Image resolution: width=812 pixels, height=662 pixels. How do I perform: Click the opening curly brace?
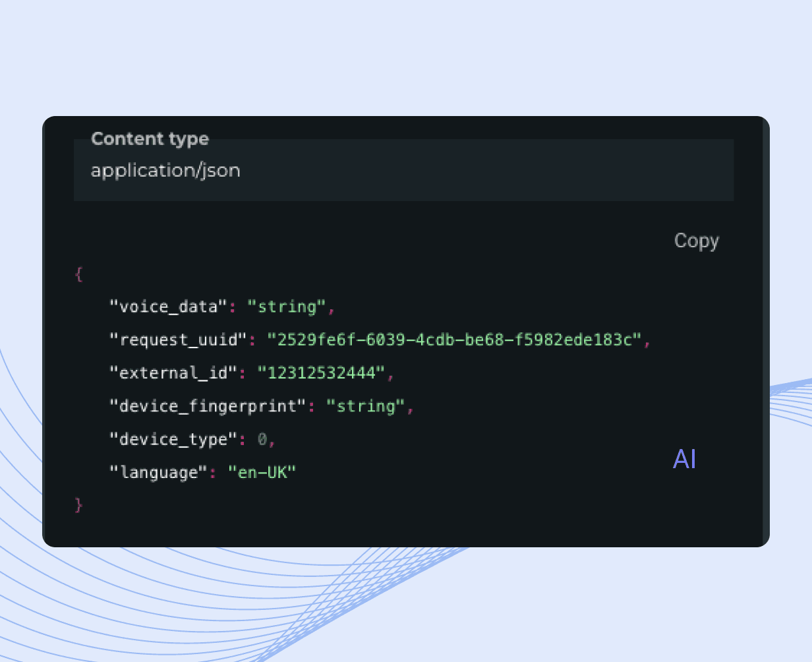pyautogui.click(x=79, y=274)
